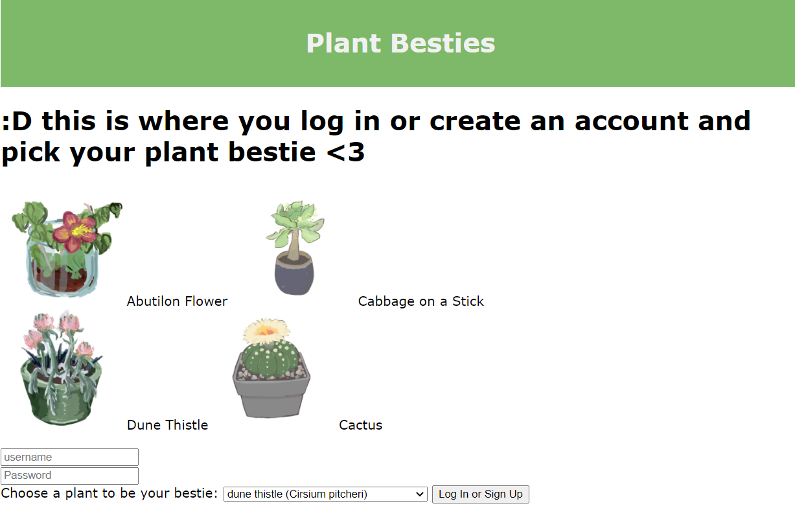The width and height of the screenshot is (795, 532).
Task: Click the arrow on the plant selector
Action: click(x=420, y=494)
